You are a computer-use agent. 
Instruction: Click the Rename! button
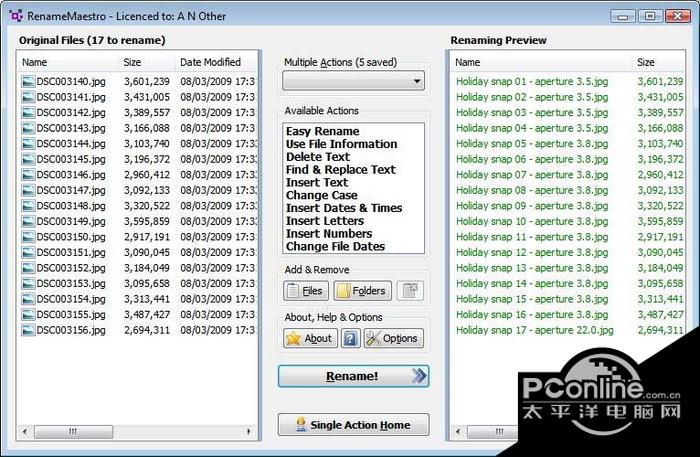[353, 376]
